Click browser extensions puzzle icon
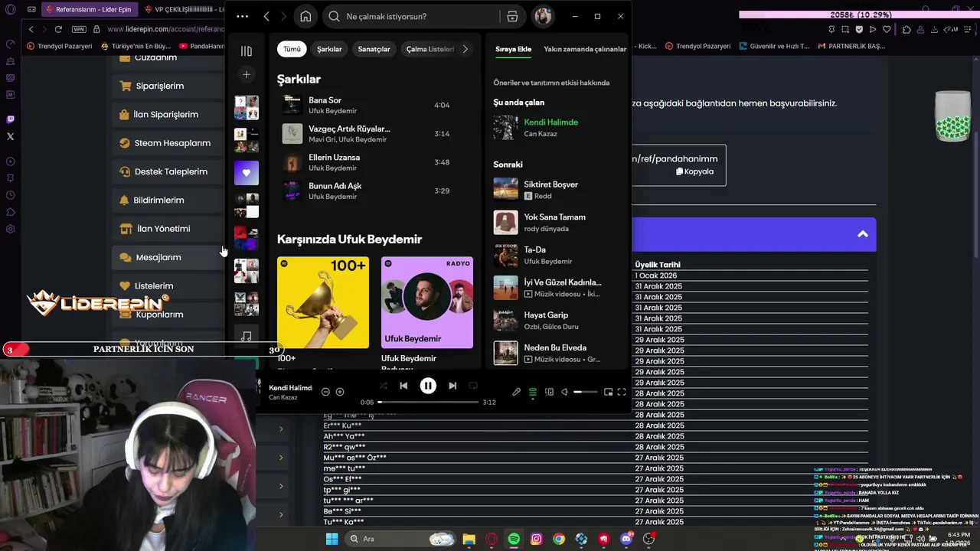 (906, 29)
